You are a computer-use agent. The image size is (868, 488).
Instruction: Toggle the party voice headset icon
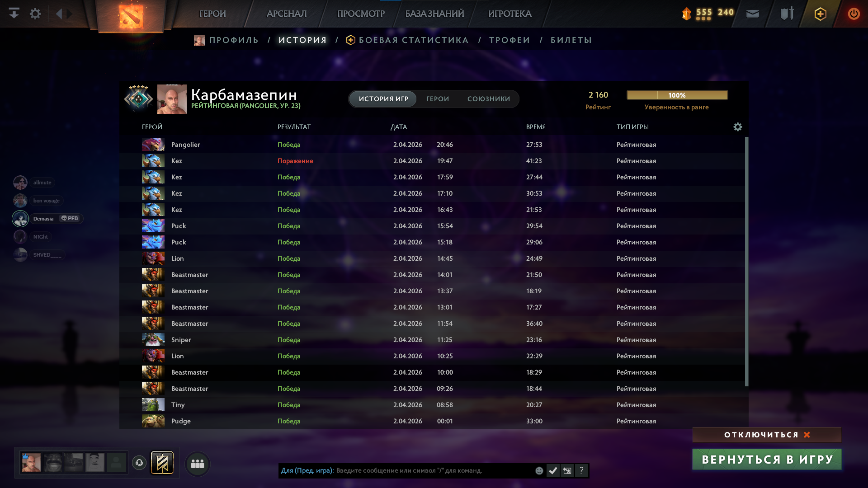coord(139,463)
